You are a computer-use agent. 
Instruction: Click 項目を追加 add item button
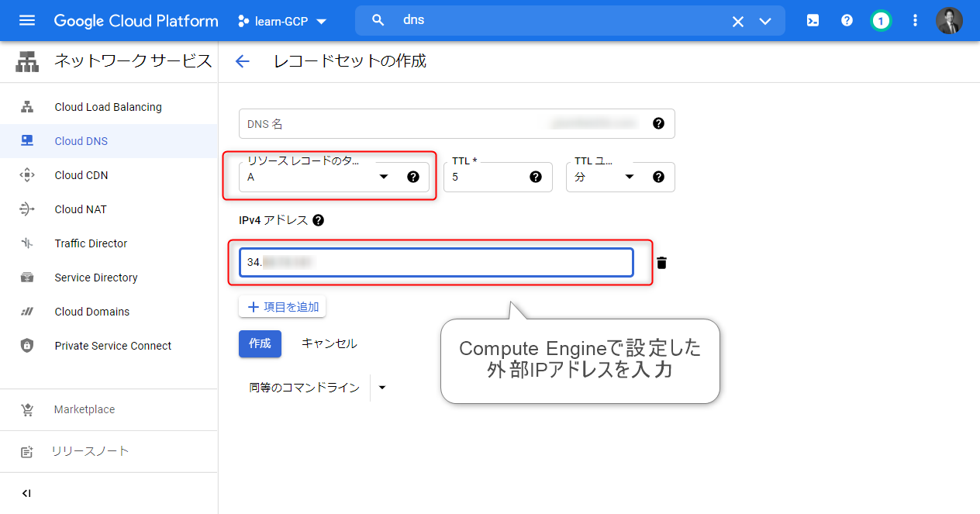click(282, 307)
